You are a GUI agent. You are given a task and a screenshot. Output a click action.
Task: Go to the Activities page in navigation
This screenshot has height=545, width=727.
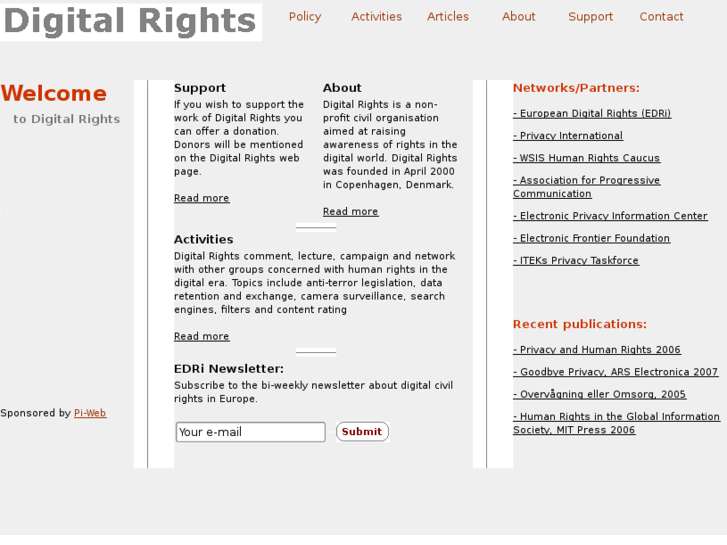pos(376,17)
